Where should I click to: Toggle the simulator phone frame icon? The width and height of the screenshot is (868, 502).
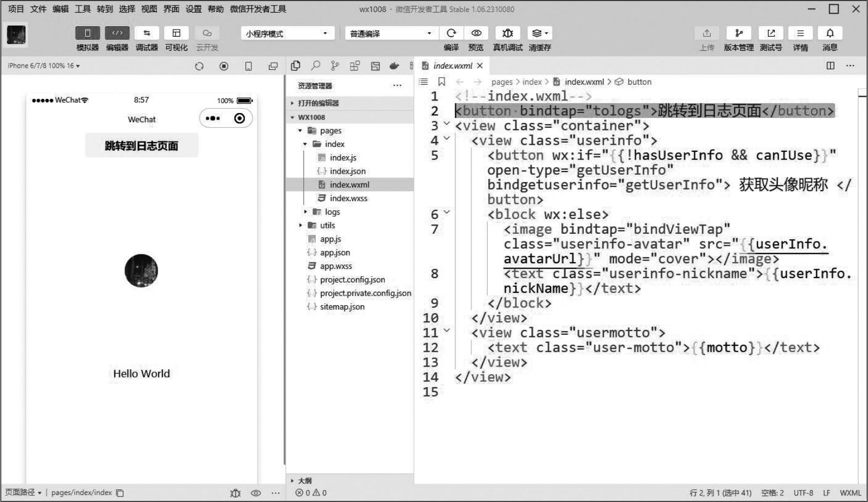(248, 66)
